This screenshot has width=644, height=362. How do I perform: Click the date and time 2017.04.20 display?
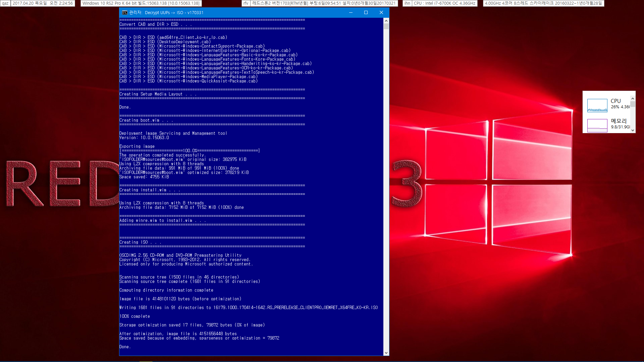click(x=43, y=3)
